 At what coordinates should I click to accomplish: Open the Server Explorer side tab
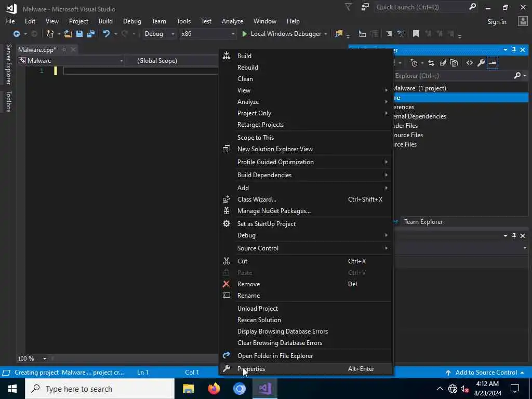pyautogui.click(x=8, y=64)
